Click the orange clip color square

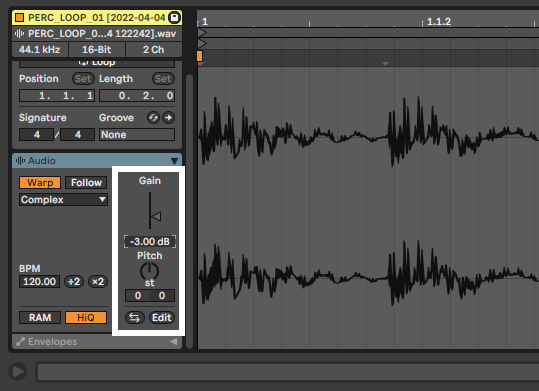pos(20,17)
